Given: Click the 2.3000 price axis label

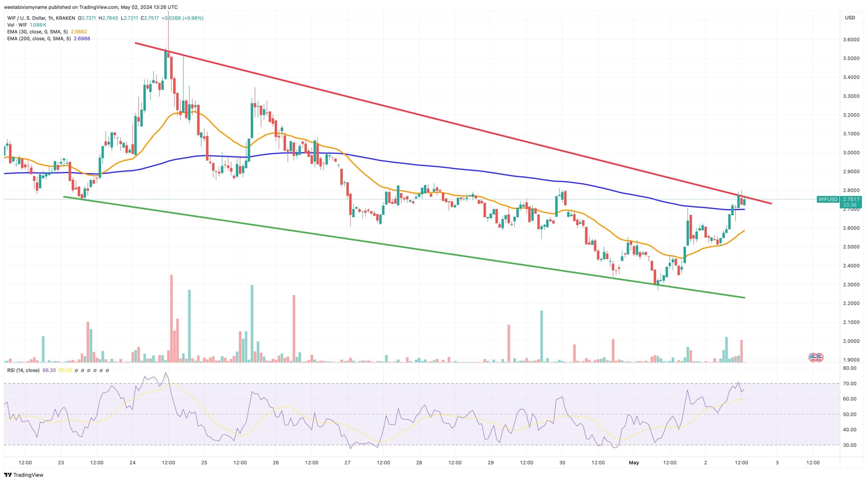Looking at the screenshot, I should click(x=851, y=285).
